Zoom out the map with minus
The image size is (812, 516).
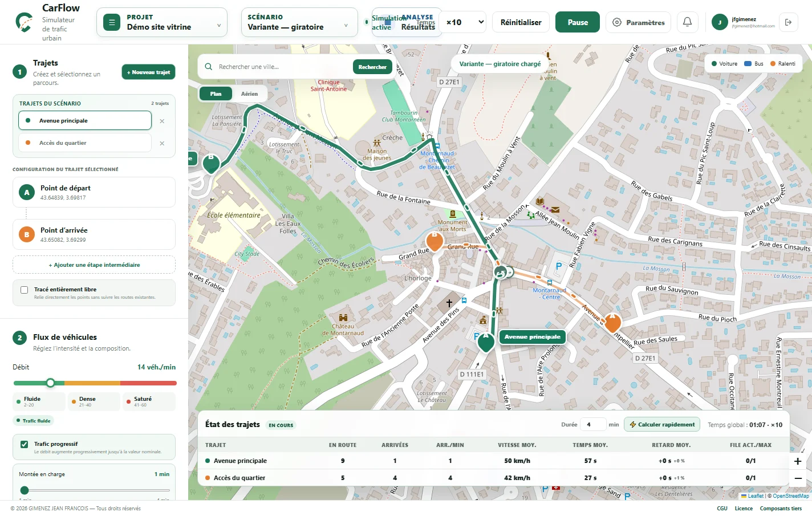tap(798, 478)
